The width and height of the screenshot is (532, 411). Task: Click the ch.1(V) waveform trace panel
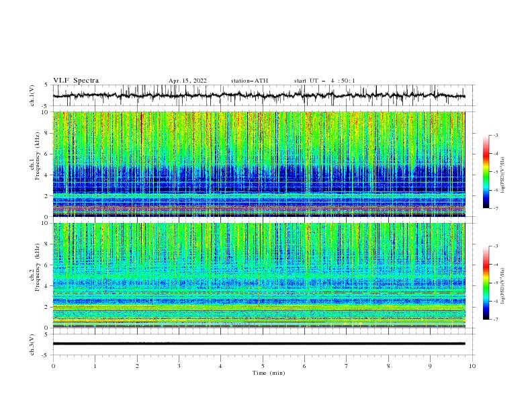click(263, 95)
